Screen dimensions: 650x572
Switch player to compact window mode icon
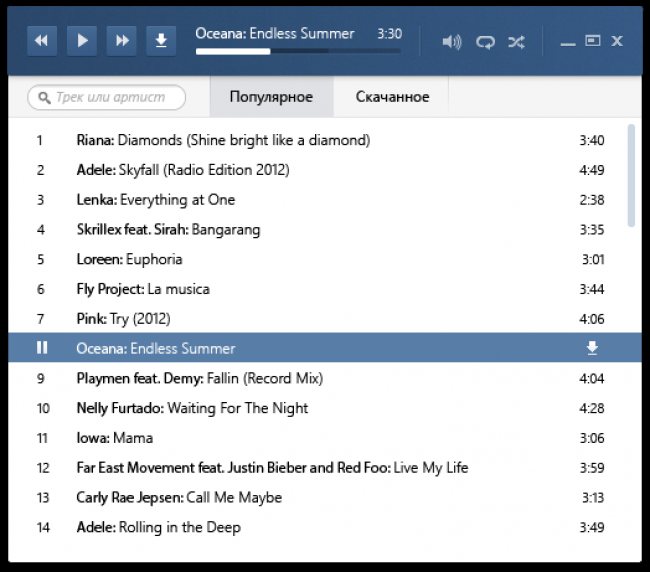(x=592, y=41)
